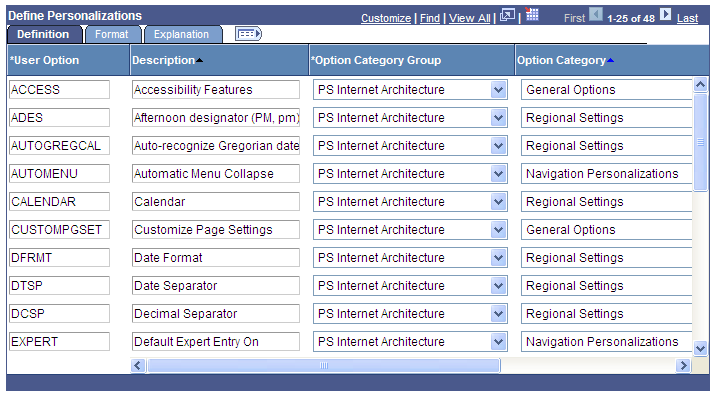716x397 pixels.
Task: Show next rows arrow icon
Action: 666,15
